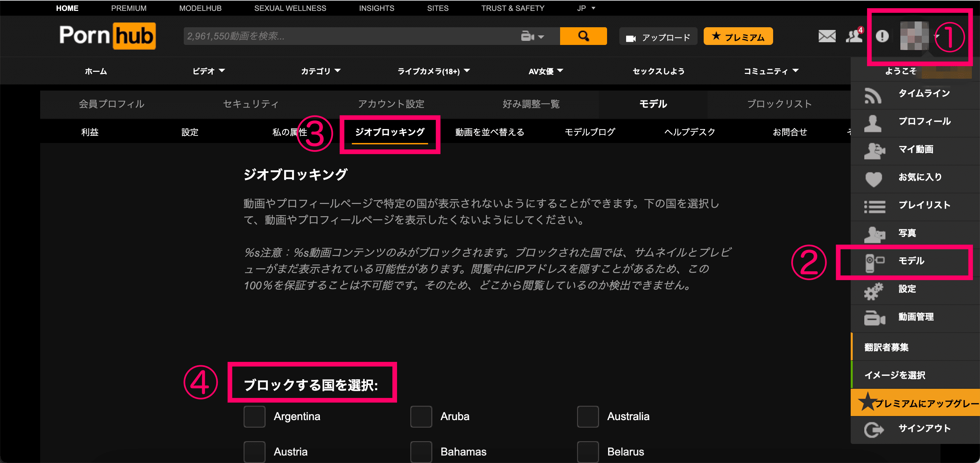Open the ブロックリスト tab
Viewport: 980px width, 463px height.
pyautogui.click(x=780, y=104)
